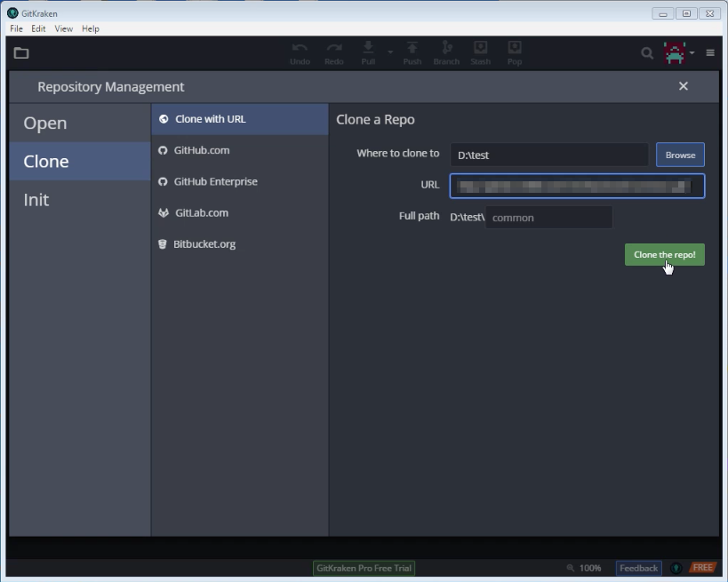The image size is (728, 582).
Task: Choose GitLab.com as clone source
Action: (x=240, y=213)
